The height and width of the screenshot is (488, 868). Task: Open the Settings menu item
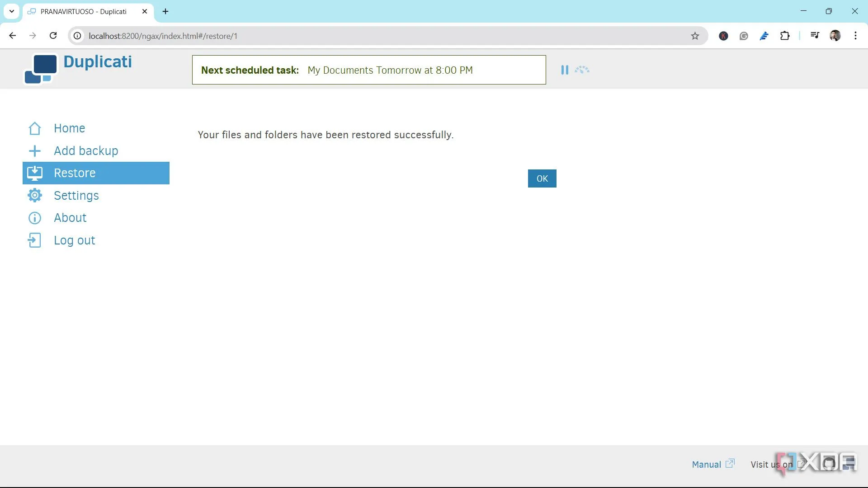(76, 196)
